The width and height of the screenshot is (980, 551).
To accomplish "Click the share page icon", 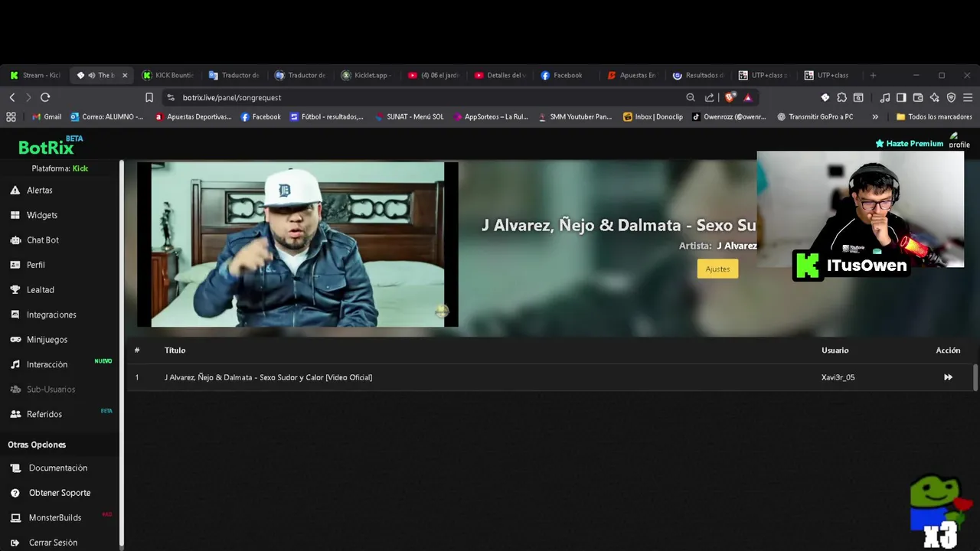I will coord(710,97).
